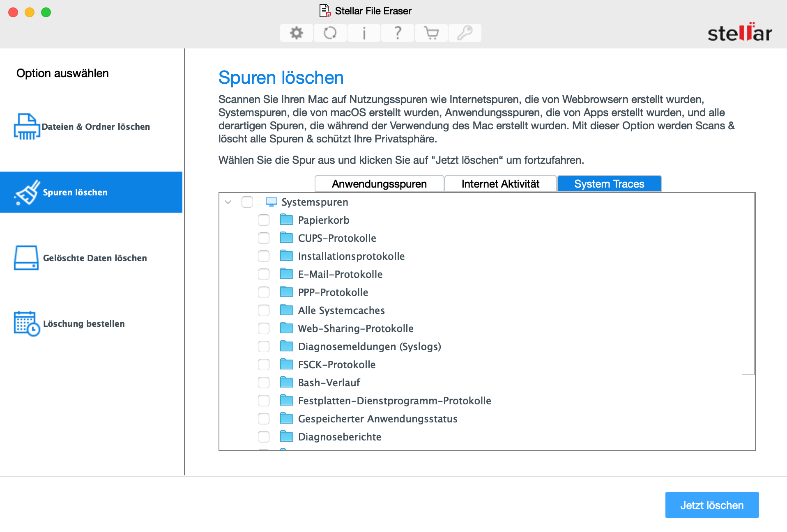Enable the Alle Systemcaches checkbox
Viewport: 787px width, 532px height.
point(264,310)
